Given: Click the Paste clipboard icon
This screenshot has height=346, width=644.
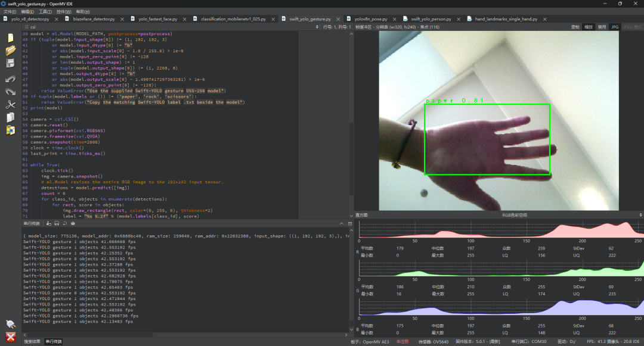Looking at the screenshot, I should click(x=11, y=130).
